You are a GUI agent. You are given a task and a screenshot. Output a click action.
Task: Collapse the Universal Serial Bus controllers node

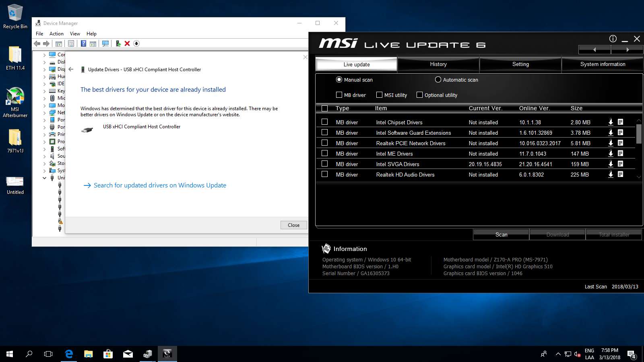[44, 178]
